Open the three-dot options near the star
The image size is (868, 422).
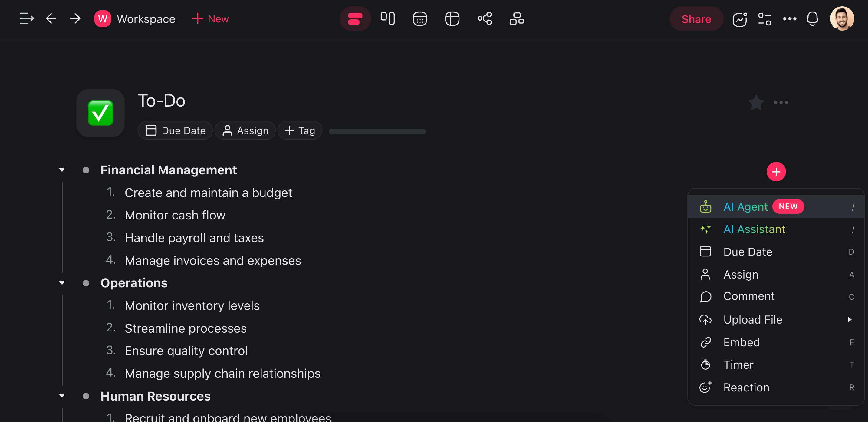tap(781, 102)
